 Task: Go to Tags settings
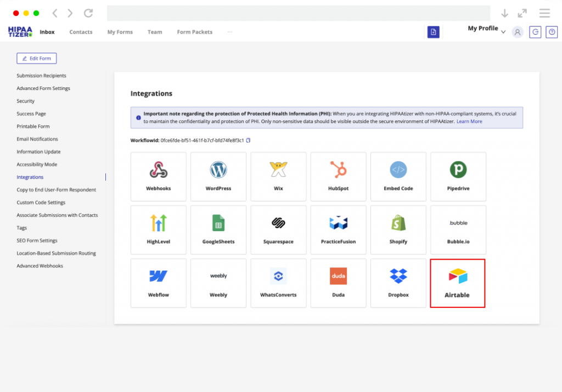coord(21,228)
